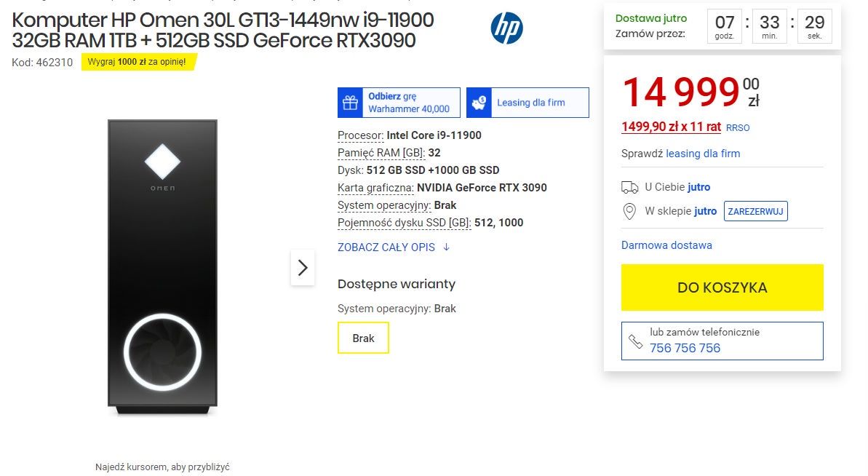Click the phone handset icon

(x=635, y=342)
